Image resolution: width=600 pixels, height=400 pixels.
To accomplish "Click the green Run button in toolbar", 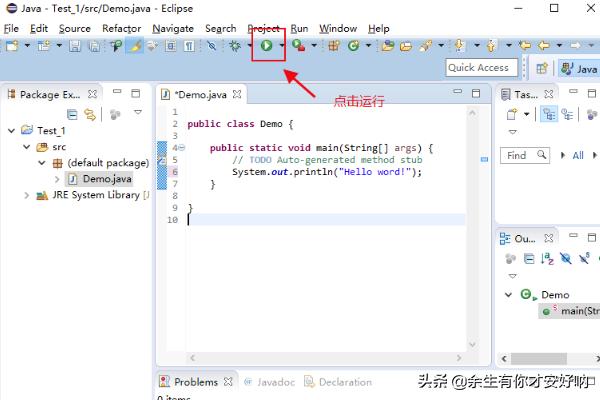I will pyautogui.click(x=266, y=46).
